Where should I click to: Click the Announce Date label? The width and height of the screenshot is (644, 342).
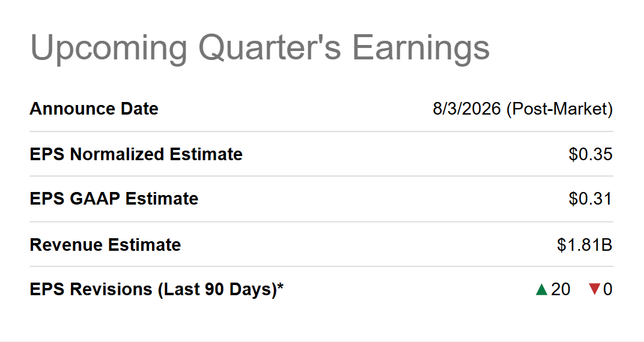click(x=94, y=109)
